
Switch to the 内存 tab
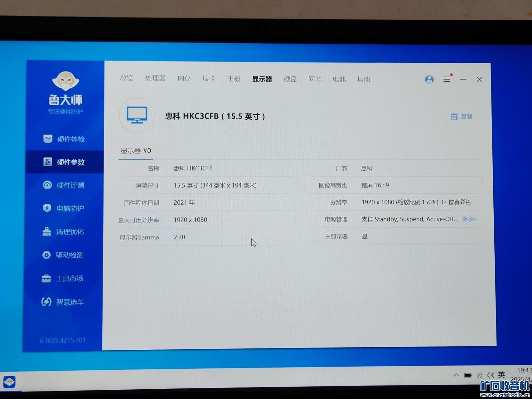184,78
